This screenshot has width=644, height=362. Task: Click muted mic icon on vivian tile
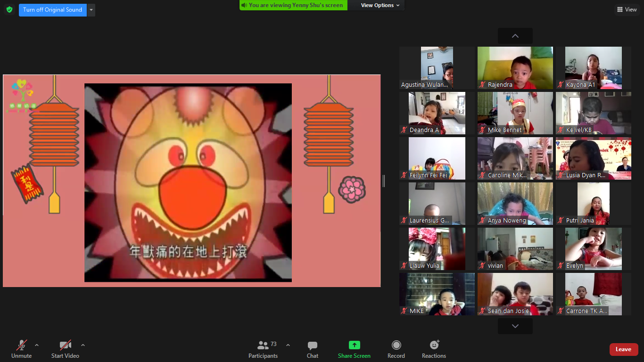point(483,266)
